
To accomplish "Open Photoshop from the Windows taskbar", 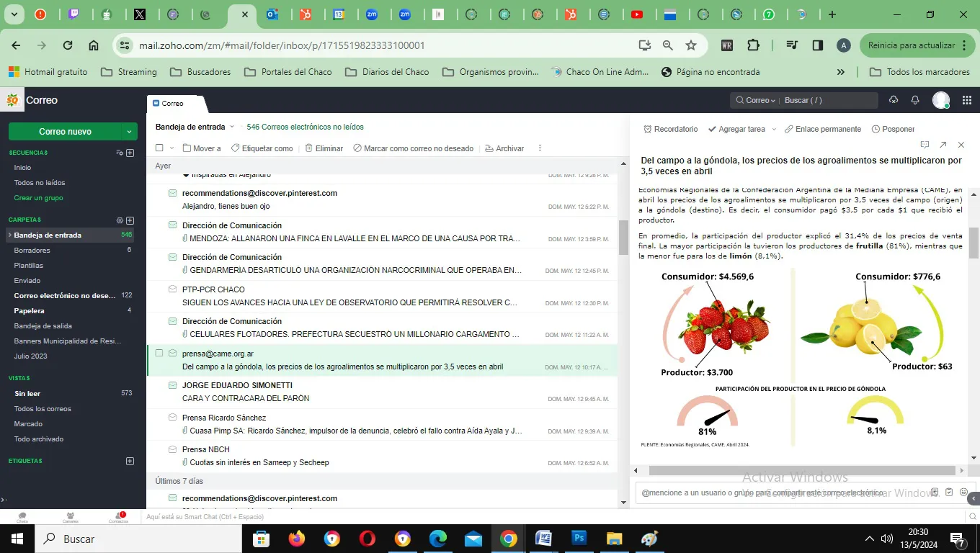I will pyautogui.click(x=579, y=539).
